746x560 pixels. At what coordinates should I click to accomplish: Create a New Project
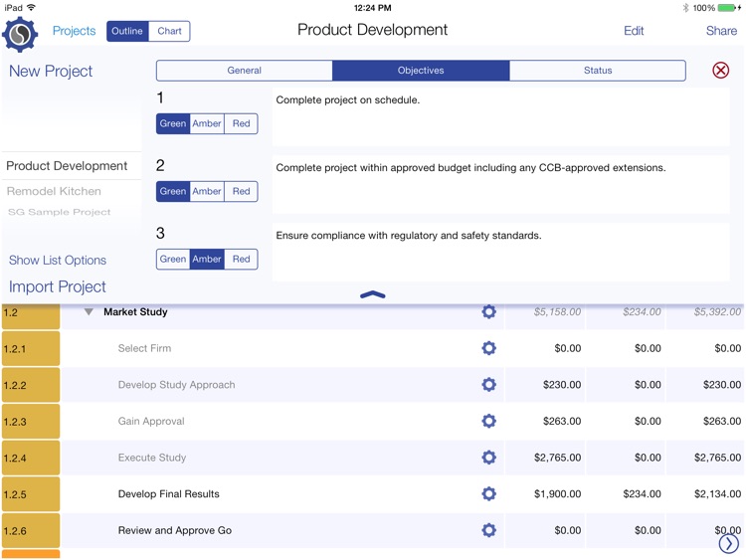pyautogui.click(x=51, y=72)
